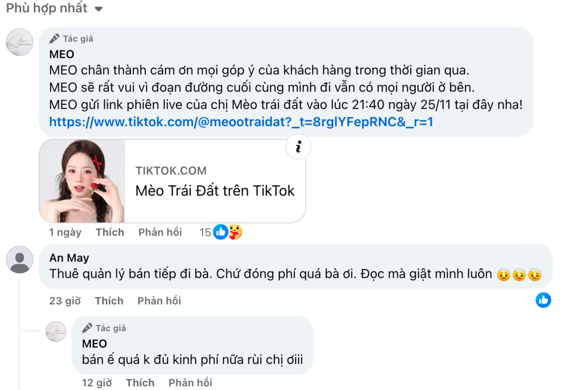This screenshot has width=588, height=390.
Task: Open An May's profile name
Action: (69, 258)
